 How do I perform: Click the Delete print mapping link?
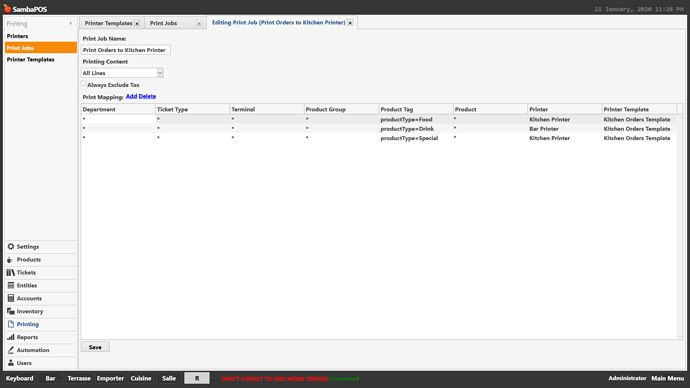click(x=147, y=96)
